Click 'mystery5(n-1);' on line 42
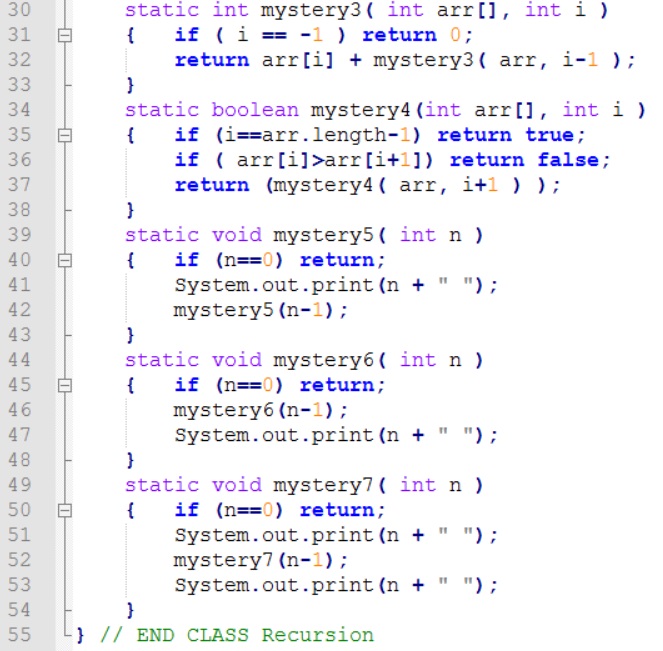Screen dimensions: 663x651 click(261, 311)
